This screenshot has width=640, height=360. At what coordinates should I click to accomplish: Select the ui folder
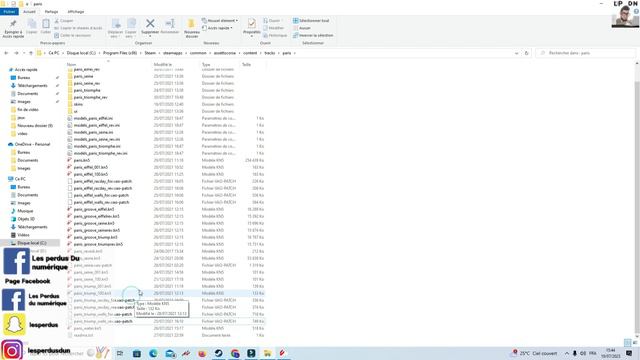(x=76, y=111)
